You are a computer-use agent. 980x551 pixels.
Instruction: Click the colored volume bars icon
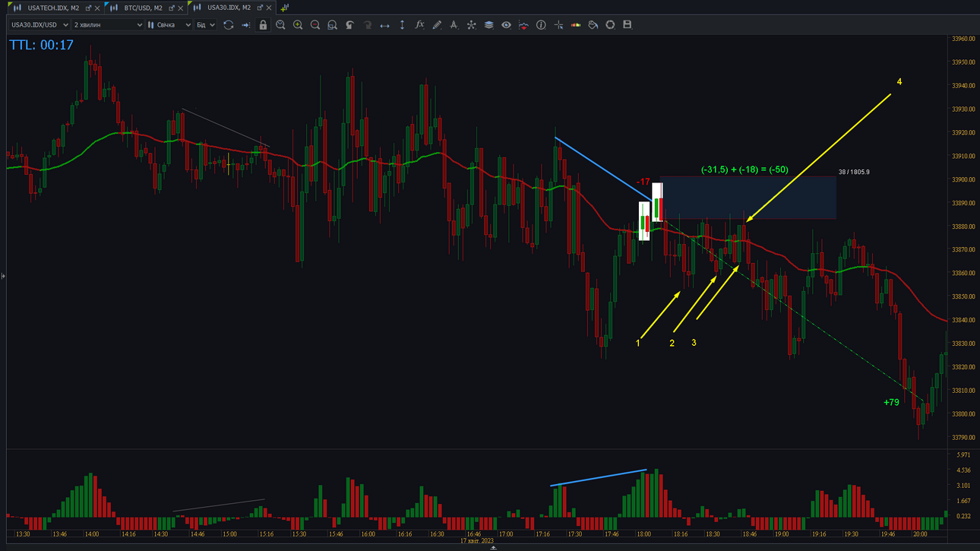coord(576,25)
